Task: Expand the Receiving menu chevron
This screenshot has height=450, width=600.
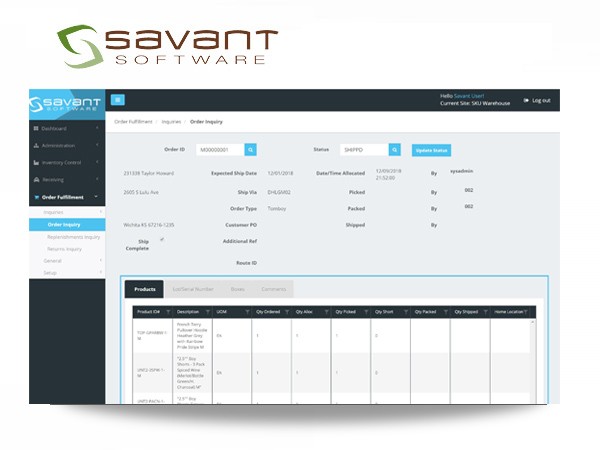Action: [97, 179]
